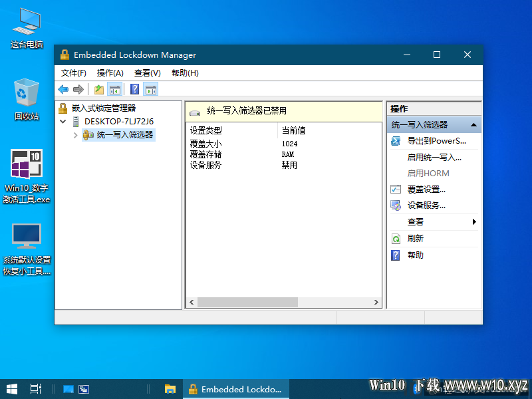Maximize the Embedded Lockdown Manager window
The width and height of the screenshot is (532, 399).
[437, 55]
